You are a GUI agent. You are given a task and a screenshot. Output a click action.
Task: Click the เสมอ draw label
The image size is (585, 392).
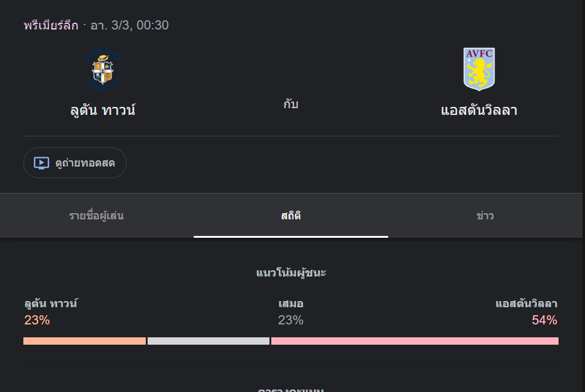tap(290, 304)
